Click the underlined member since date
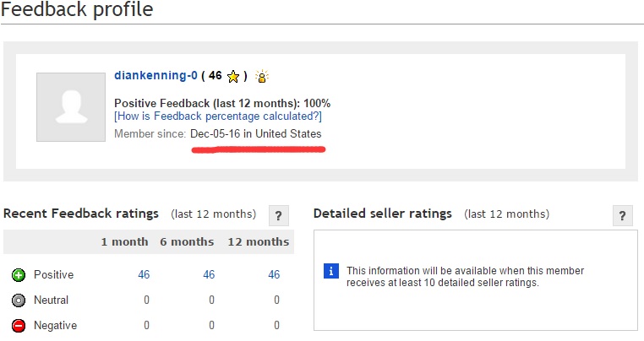Screen dimensions: 644x341 pos(255,134)
